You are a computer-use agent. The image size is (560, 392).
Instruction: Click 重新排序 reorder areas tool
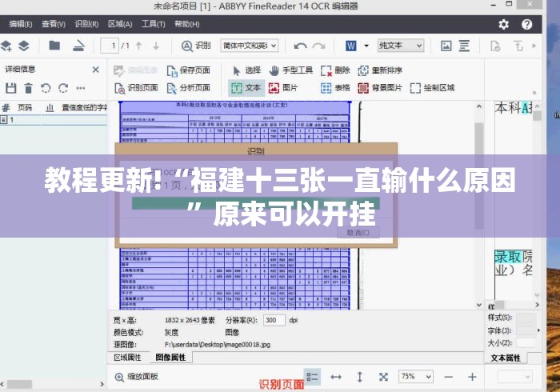380,70
